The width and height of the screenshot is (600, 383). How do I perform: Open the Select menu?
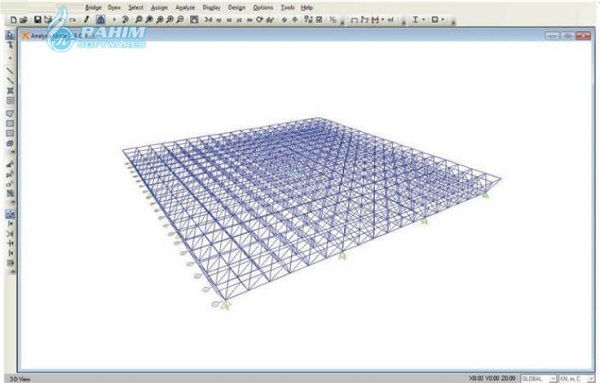tap(135, 8)
